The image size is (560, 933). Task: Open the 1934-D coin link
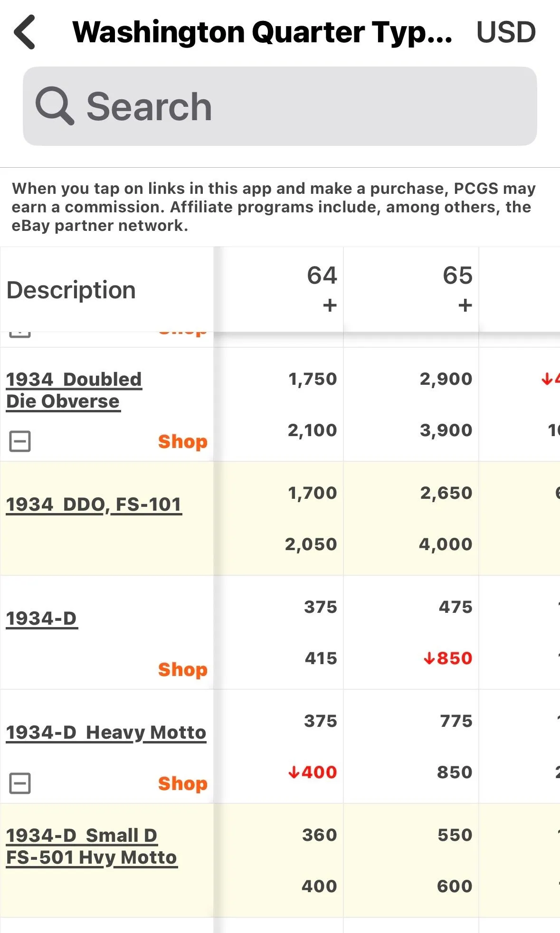tap(41, 618)
